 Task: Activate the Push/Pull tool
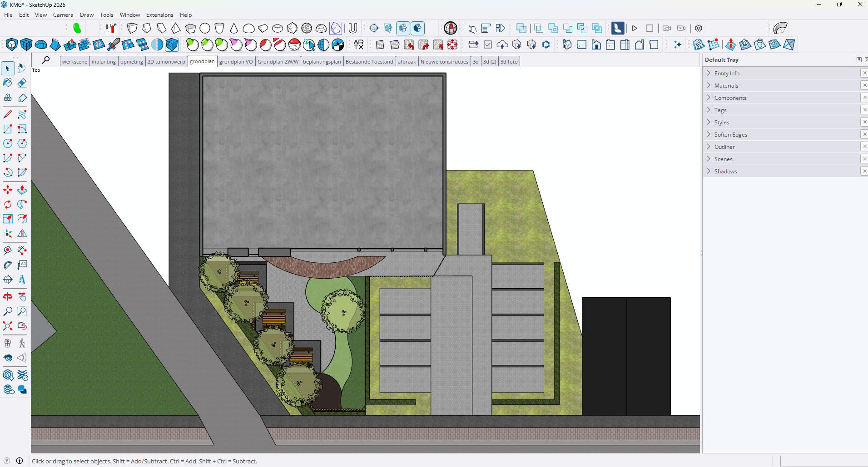point(22,190)
